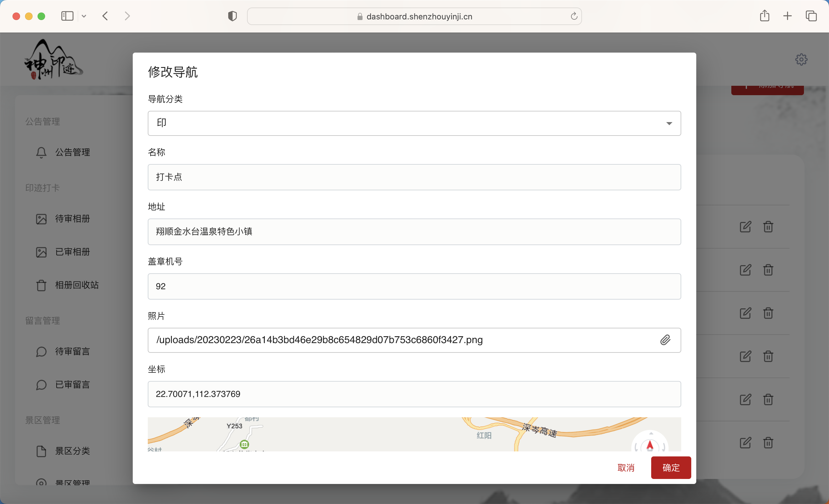The height and width of the screenshot is (504, 829).
Task: Click the Safari share icon
Action: pyautogui.click(x=765, y=16)
